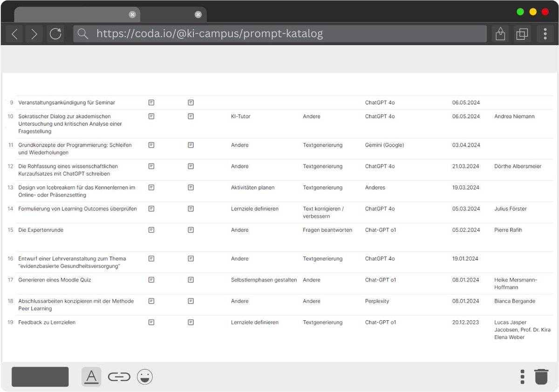Open second note icon for Die Expertenrunde
The image size is (559, 392).
coord(191,230)
